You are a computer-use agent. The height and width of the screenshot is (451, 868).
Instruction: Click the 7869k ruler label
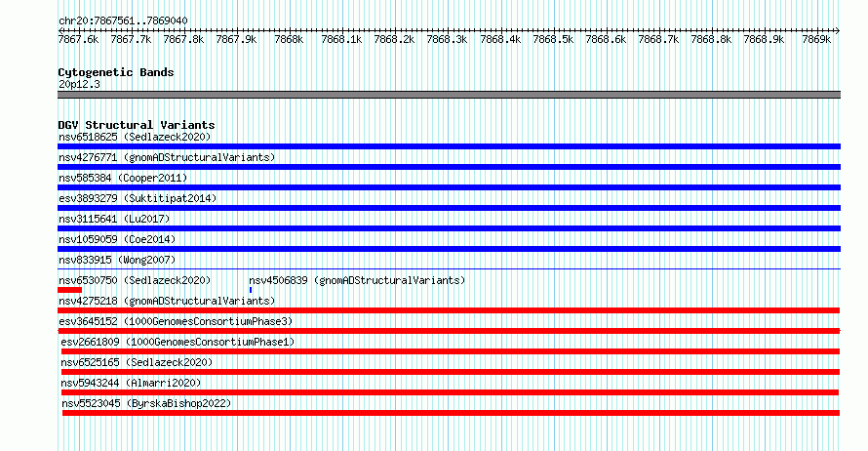pos(816,40)
